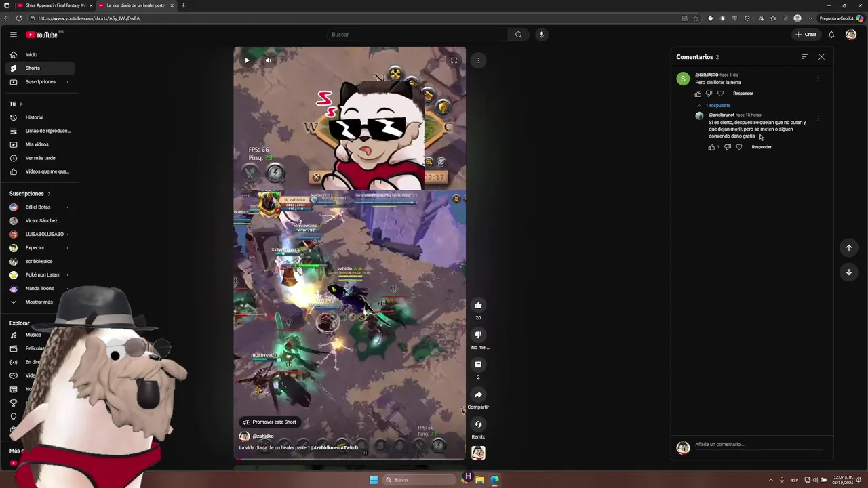Start voice search with microphone icon
This screenshot has width=868, height=488.
coord(541,35)
